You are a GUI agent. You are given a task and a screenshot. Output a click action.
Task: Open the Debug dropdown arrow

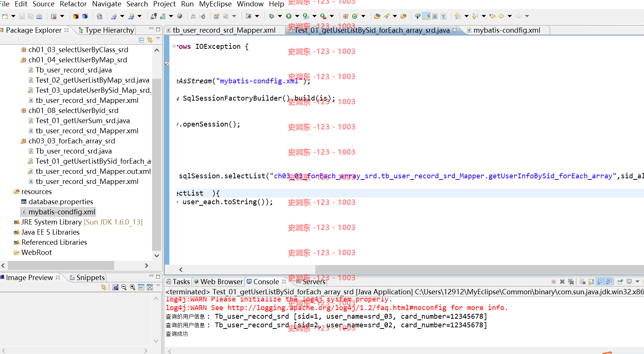pos(280,16)
